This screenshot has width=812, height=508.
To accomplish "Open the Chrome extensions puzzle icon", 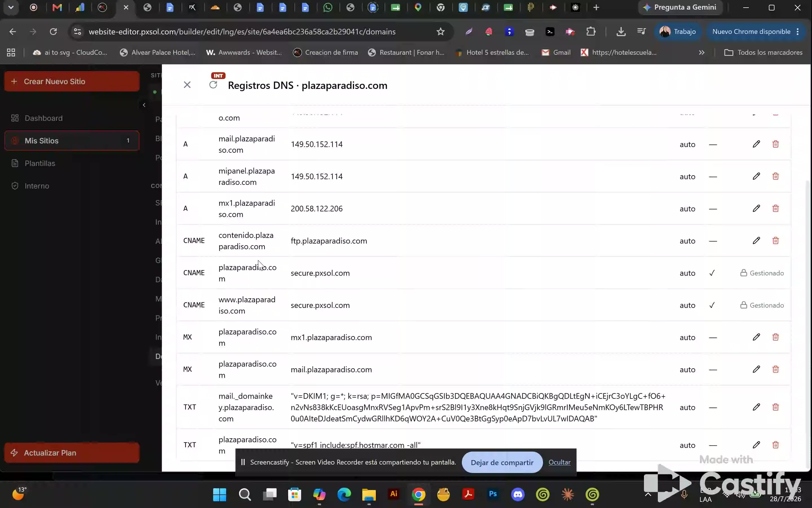I will click(591, 32).
